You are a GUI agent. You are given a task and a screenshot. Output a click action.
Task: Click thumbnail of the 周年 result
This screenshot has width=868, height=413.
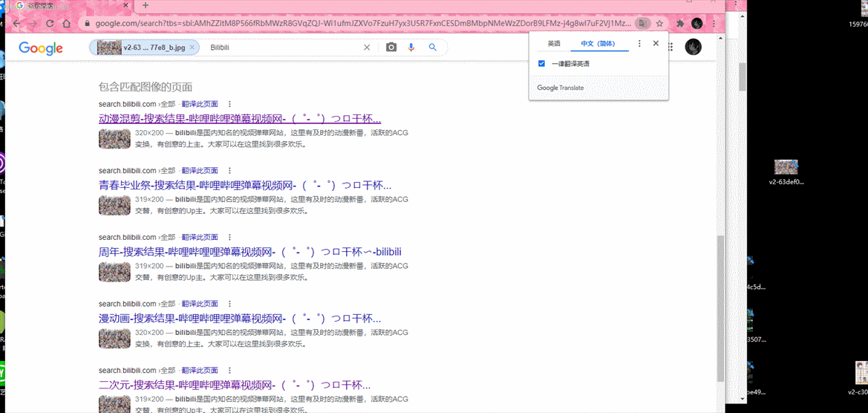114,272
